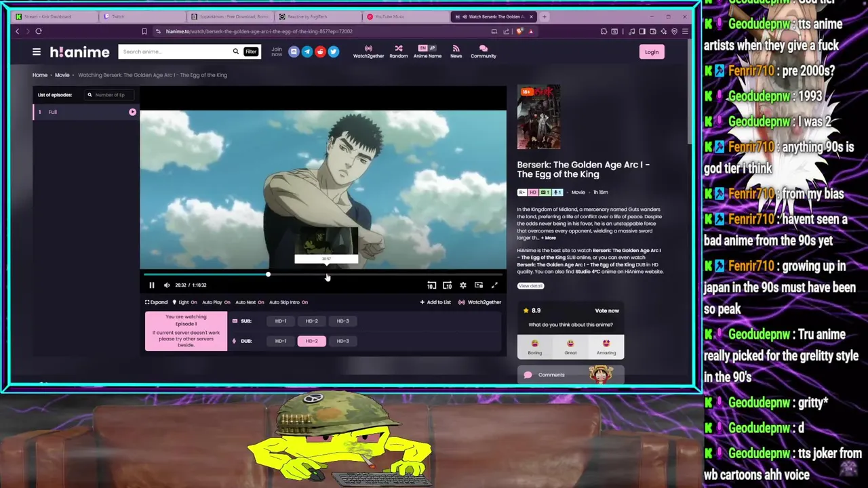The width and height of the screenshot is (868, 488).
Task: Select DUB server HD-3
Action: click(x=342, y=341)
